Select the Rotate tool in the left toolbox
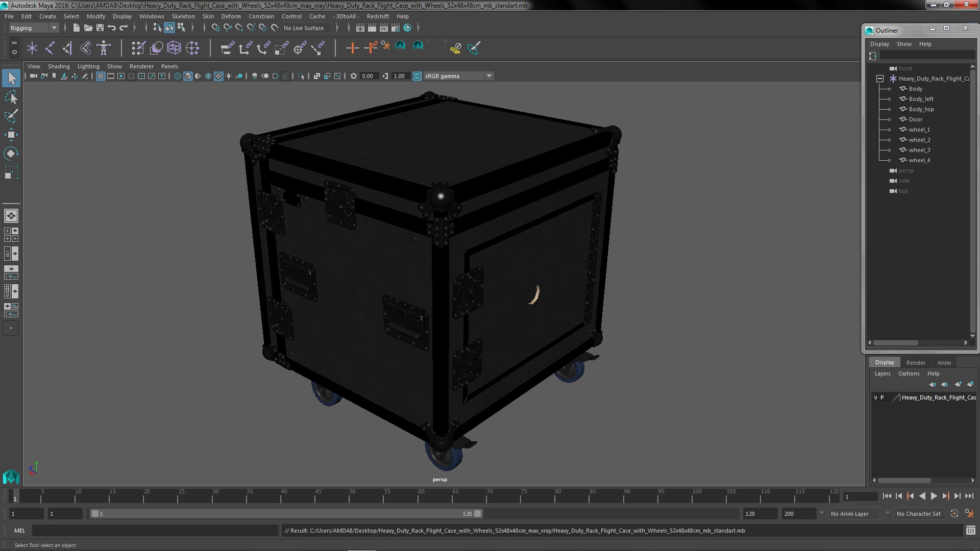The width and height of the screenshot is (980, 551). pos(11,154)
